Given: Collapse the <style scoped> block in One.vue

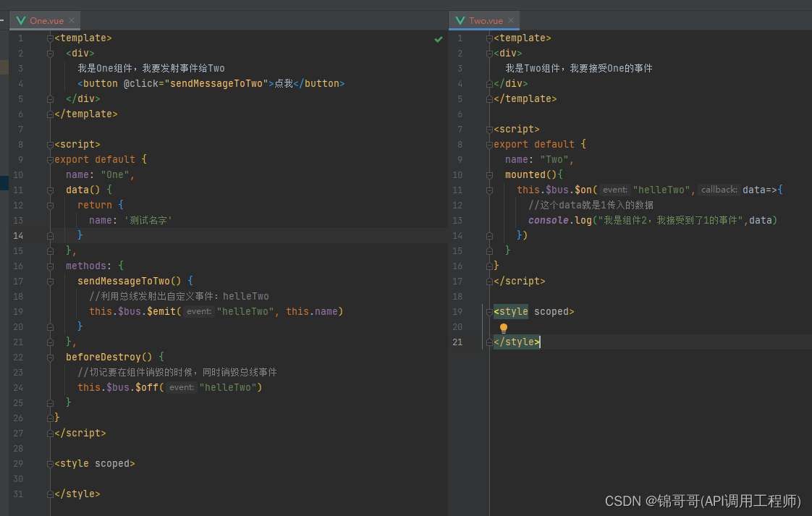Looking at the screenshot, I should click(50, 464).
